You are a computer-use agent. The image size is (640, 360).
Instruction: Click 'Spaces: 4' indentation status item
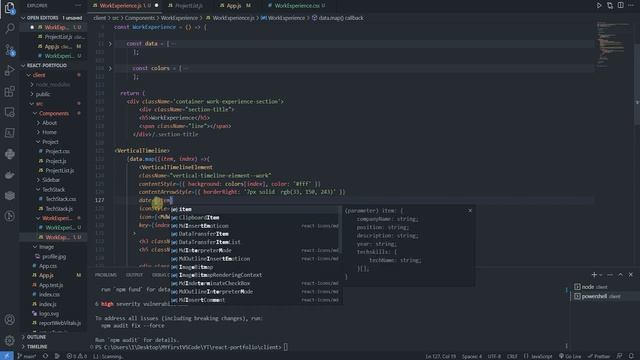coord(471,356)
